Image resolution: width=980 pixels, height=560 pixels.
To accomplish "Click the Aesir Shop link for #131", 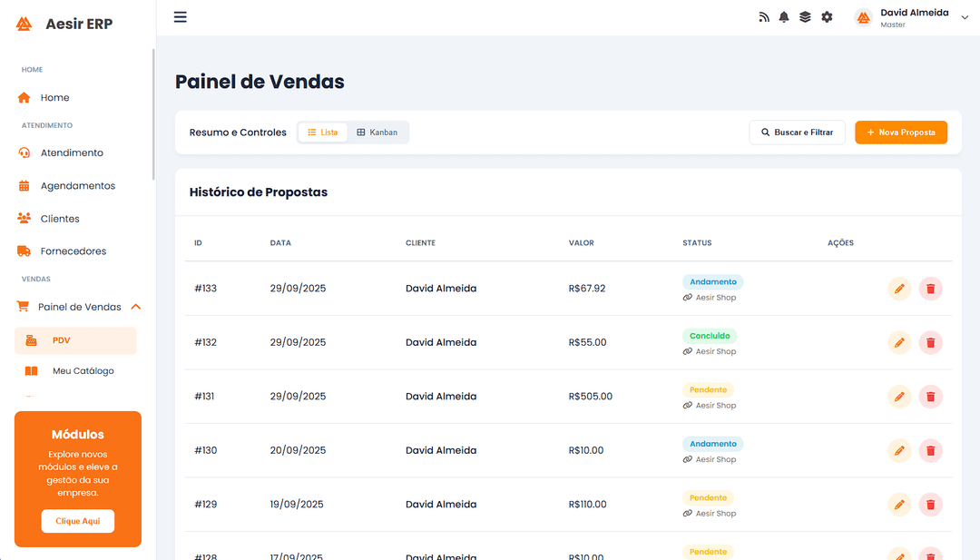I will point(715,406).
